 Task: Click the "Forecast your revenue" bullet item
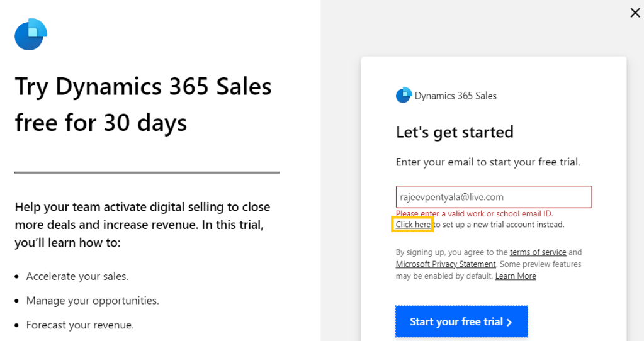click(80, 325)
